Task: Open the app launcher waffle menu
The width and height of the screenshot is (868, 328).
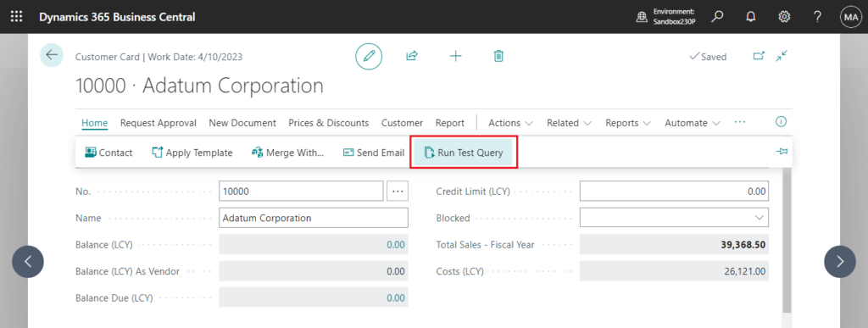Action: [x=17, y=17]
